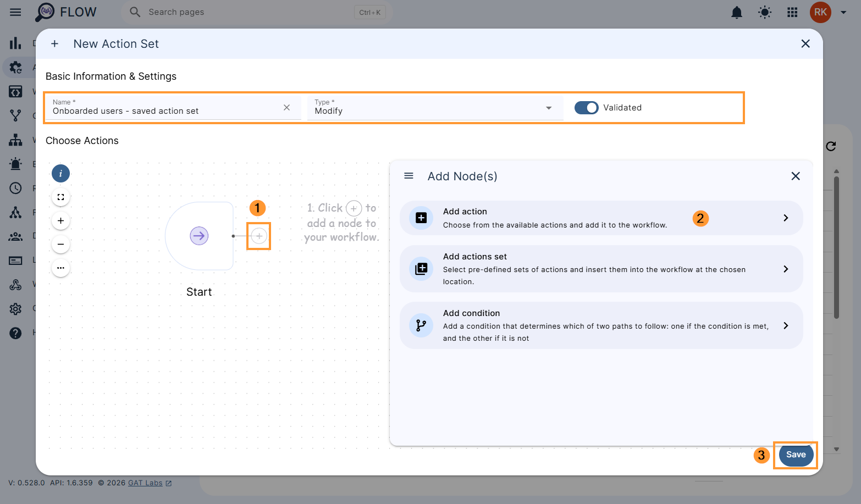Clear the Name field with the X
This screenshot has width=861, height=504.
[286, 108]
